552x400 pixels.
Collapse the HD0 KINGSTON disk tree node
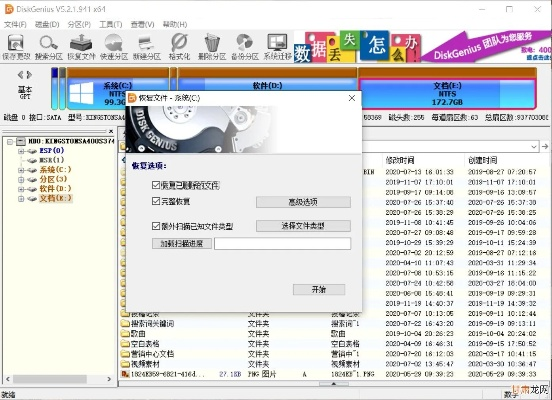pos(10,142)
